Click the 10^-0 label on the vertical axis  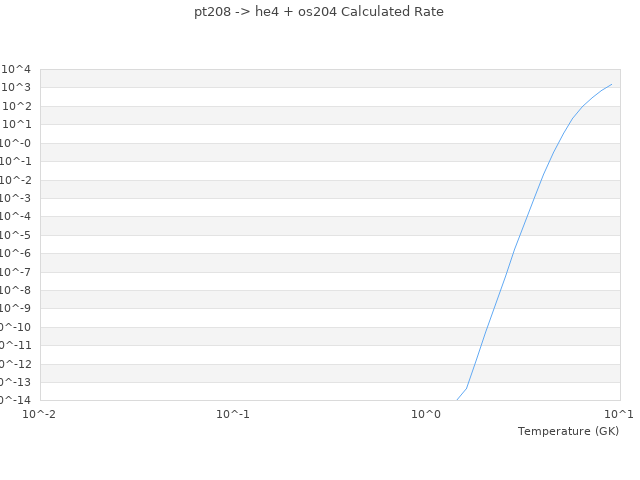click(x=15, y=143)
